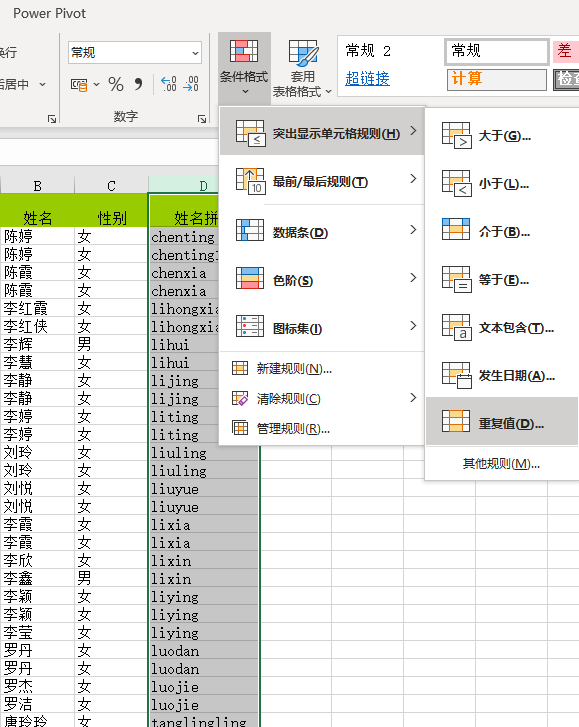Image resolution: width=579 pixels, height=727 pixels.
Task: Open Format as Table (套用表格格式) gallery
Action: click(302, 69)
